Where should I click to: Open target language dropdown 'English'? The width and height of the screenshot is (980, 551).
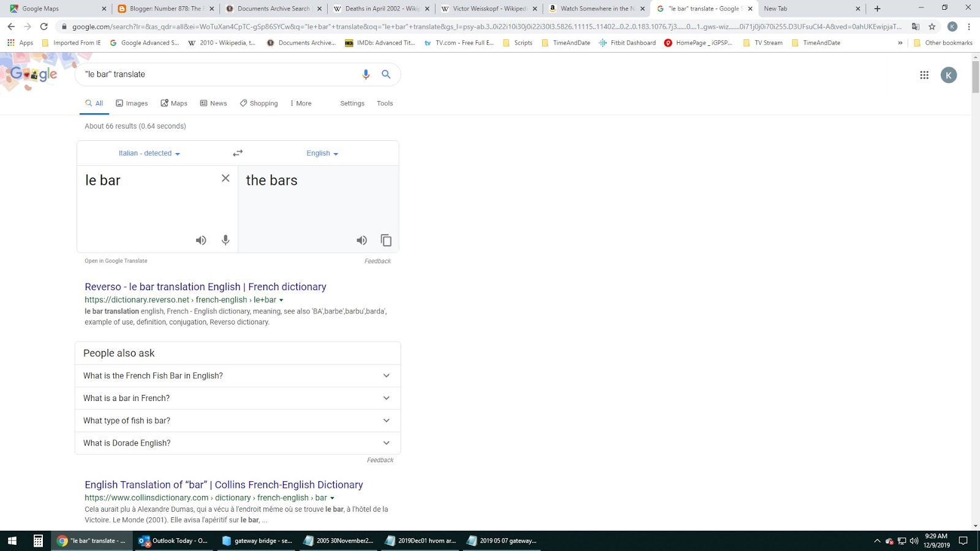click(x=322, y=154)
